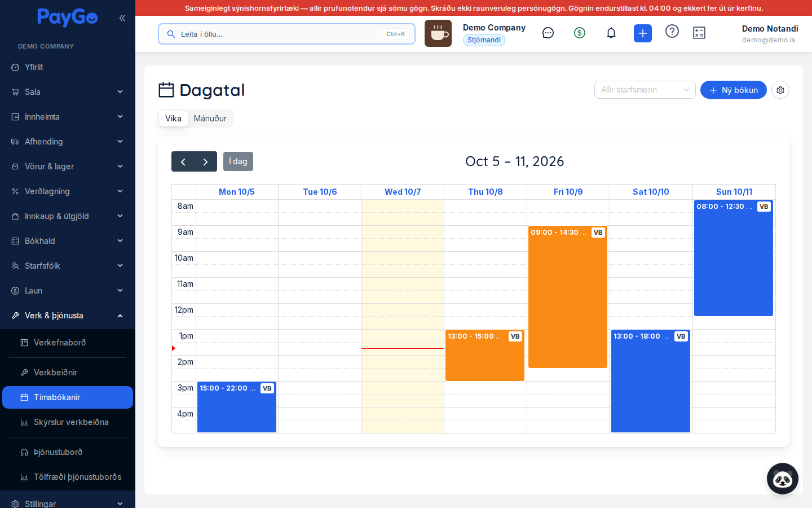Focus the Leita í öllu search field
The width and height of the screenshot is (812, 508).
[286, 34]
